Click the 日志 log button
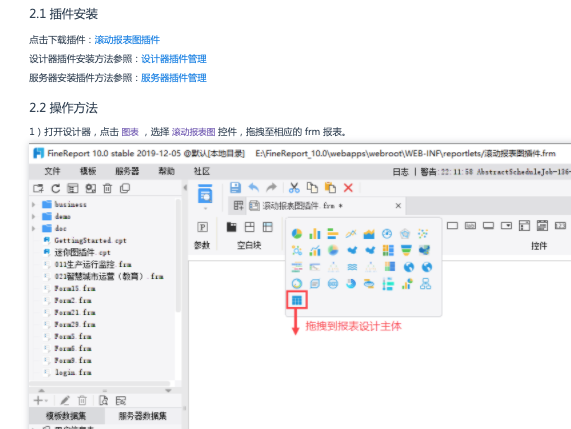The image size is (571, 429). click(401, 172)
